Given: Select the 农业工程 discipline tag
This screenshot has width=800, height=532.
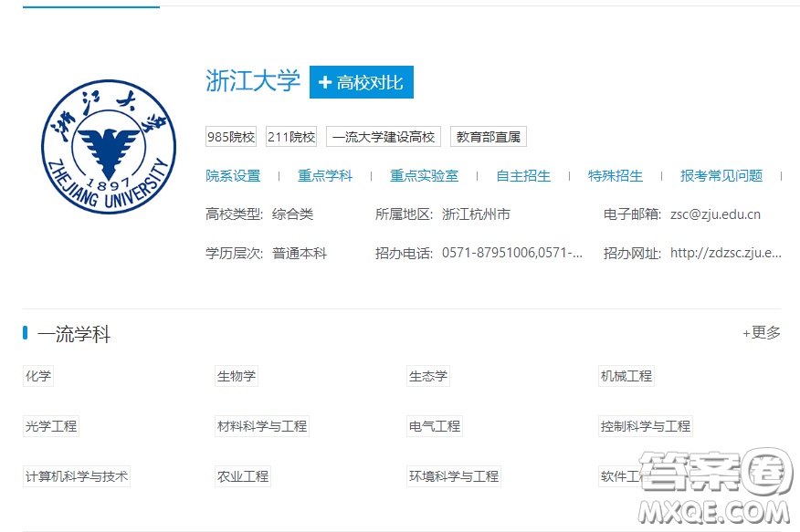Looking at the screenshot, I should (243, 476).
